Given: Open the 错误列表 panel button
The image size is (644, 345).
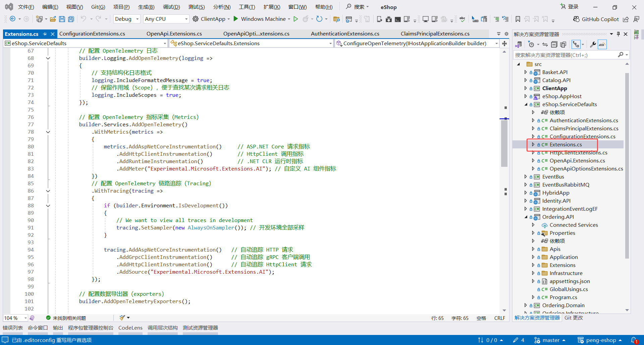Looking at the screenshot, I should (13, 328).
